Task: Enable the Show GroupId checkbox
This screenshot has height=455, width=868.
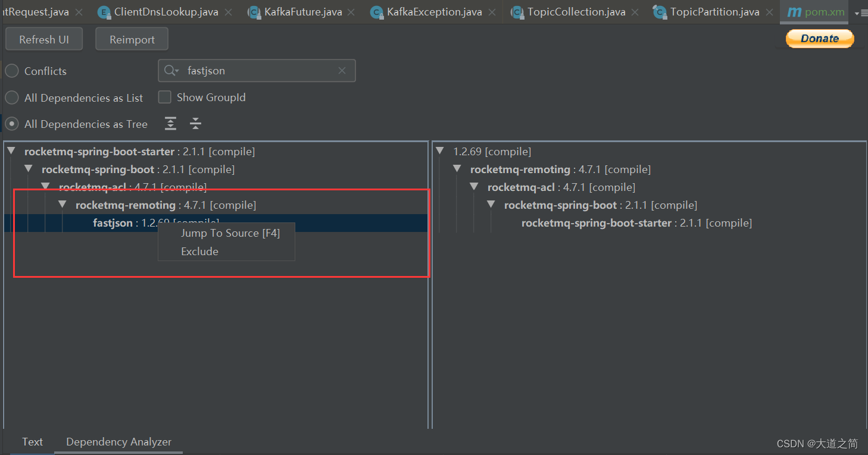Action: click(165, 97)
